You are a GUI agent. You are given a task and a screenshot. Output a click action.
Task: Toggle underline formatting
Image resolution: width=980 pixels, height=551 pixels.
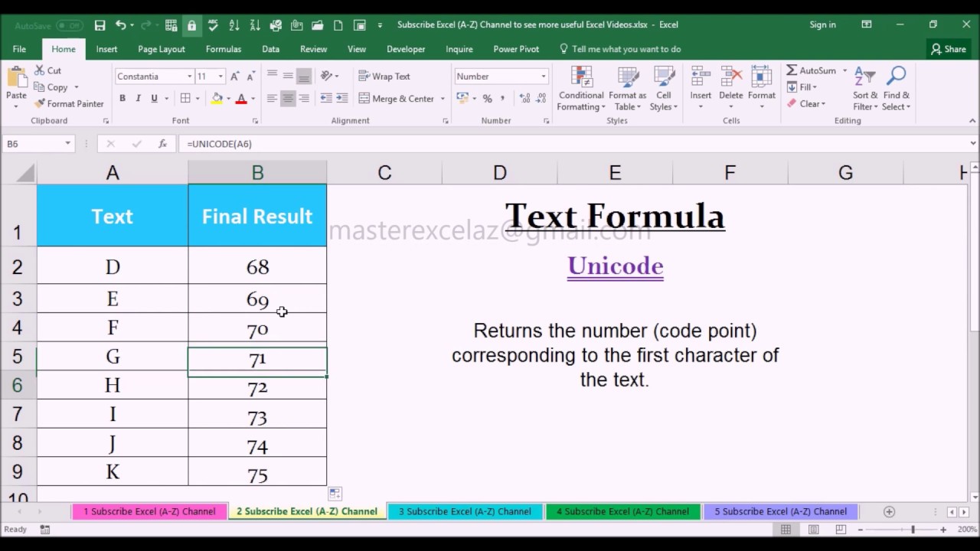pyautogui.click(x=154, y=99)
